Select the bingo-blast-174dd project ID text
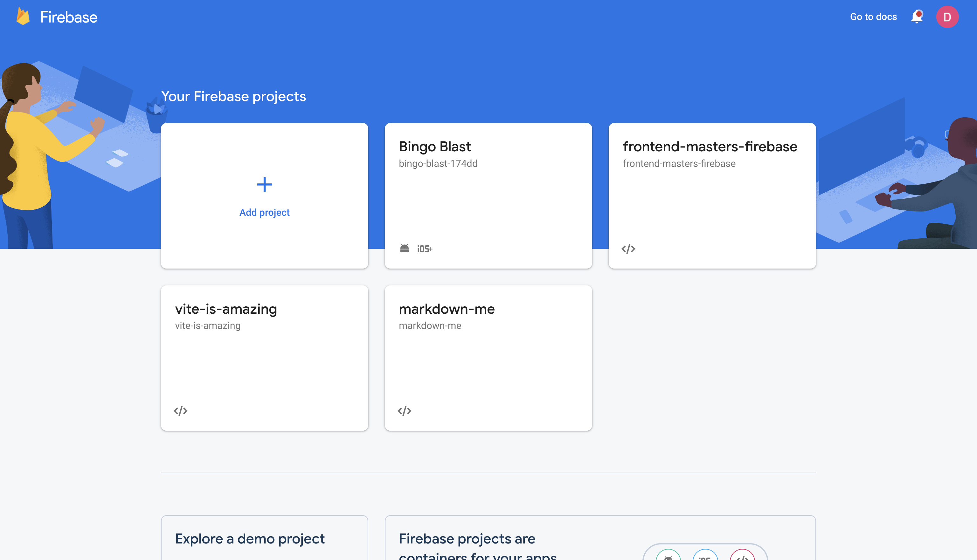 438,163
